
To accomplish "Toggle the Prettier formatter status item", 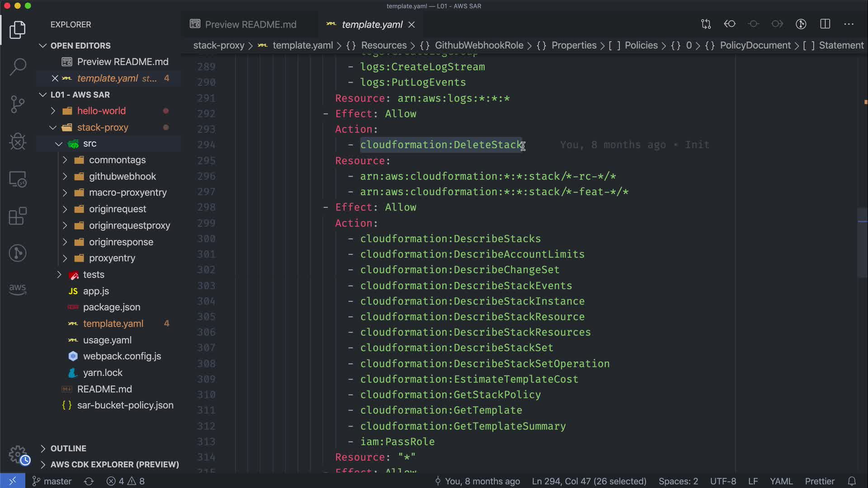I will 819,481.
